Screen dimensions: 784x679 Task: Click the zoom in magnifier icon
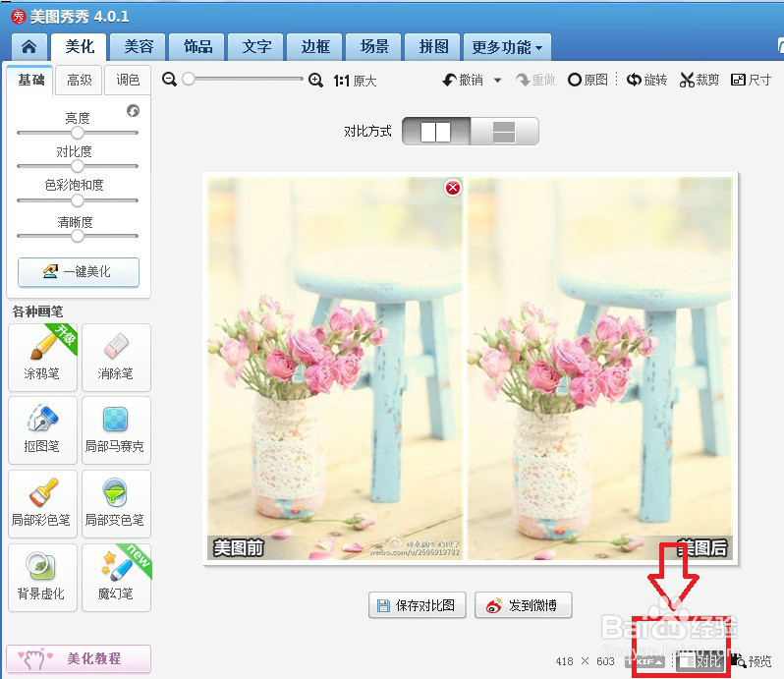click(x=315, y=80)
